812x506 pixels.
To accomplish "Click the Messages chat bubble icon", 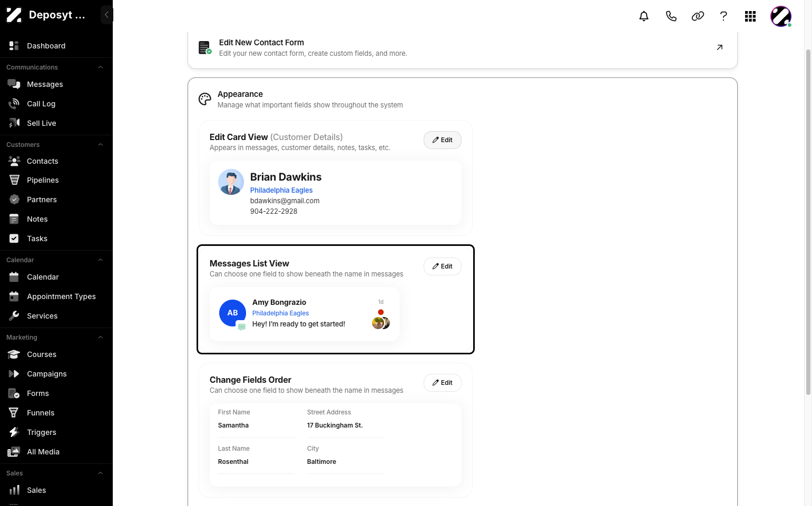I will [14, 84].
